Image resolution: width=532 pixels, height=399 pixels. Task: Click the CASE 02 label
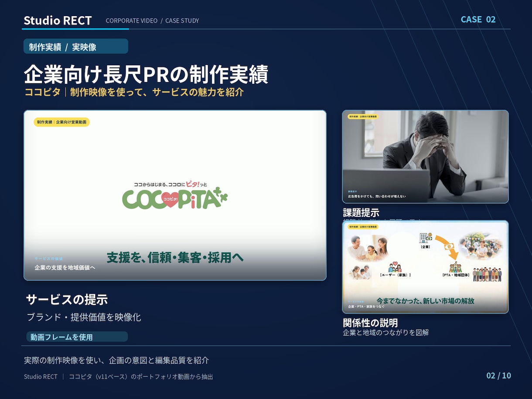click(478, 19)
